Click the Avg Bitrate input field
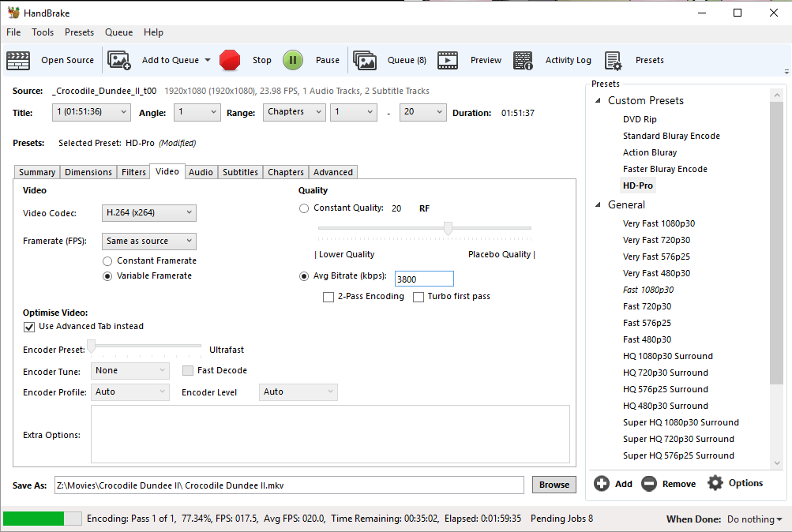Screen dimensions: 792x532 pyautogui.click(x=424, y=279)
